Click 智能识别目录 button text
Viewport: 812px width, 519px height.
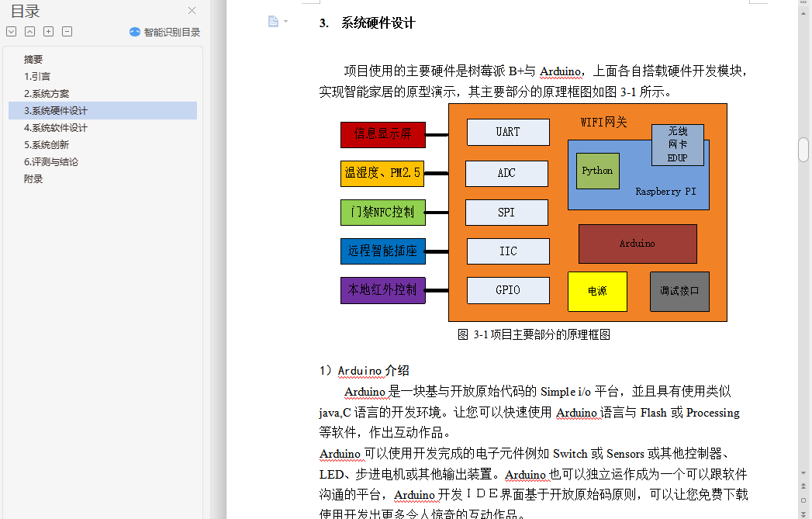point(172,32)
